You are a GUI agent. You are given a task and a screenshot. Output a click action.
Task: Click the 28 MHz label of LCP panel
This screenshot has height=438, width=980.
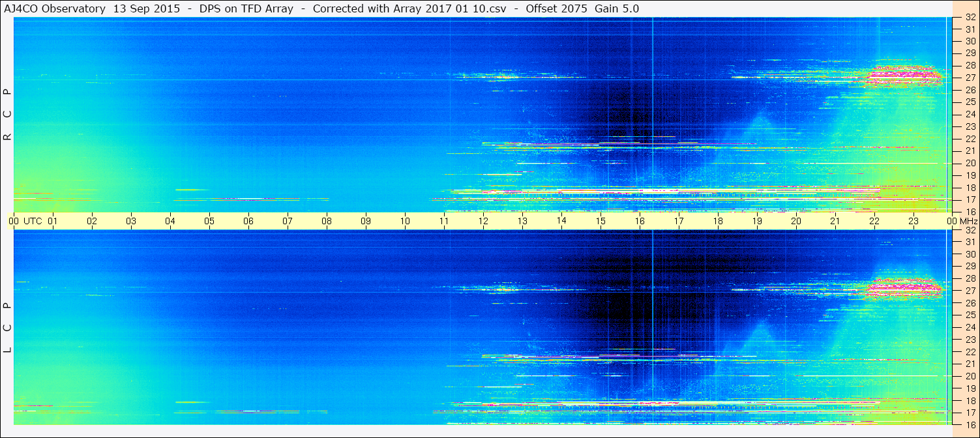tap(970, 278)
